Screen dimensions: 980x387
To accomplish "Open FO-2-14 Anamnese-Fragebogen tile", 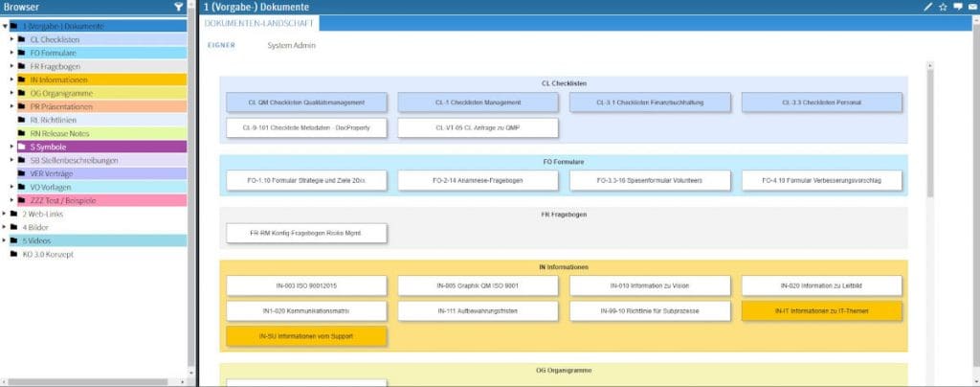I will point(478,180).
